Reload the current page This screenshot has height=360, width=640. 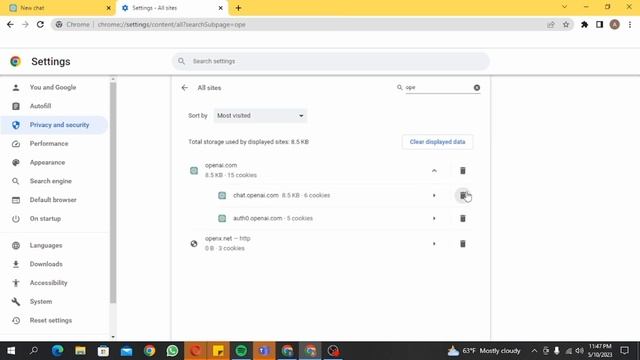[x=40, y=24]
